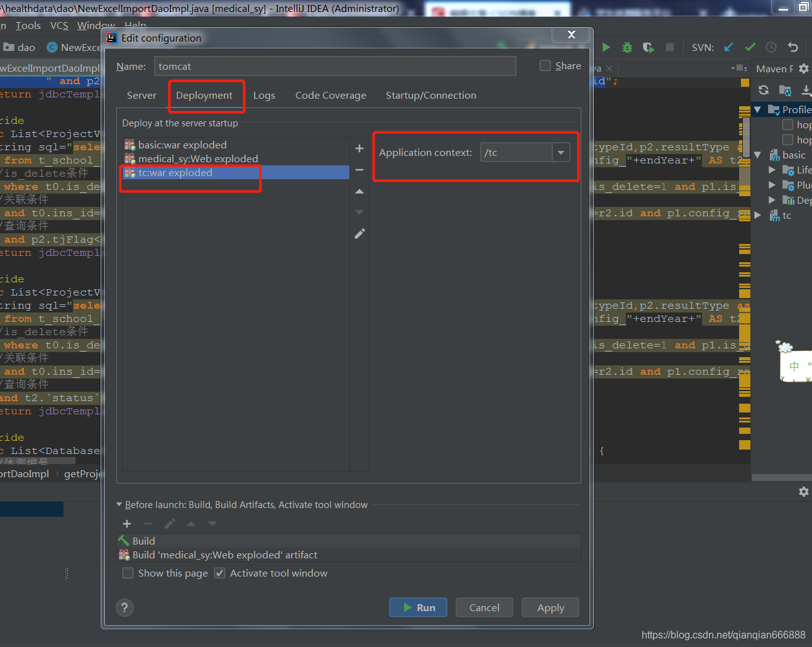The image size is (812, 647).
Task: Select the basic:war exploded artifact
Action: (x=236, y=145)
